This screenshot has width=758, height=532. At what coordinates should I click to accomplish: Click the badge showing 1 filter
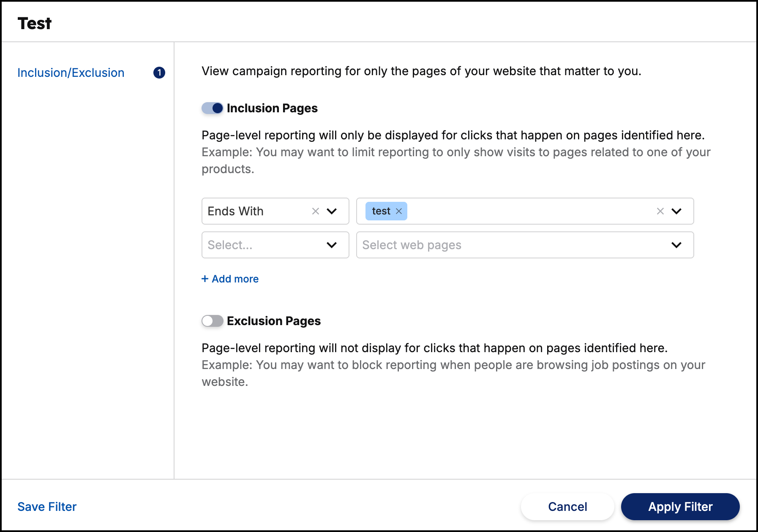point(159,73)
